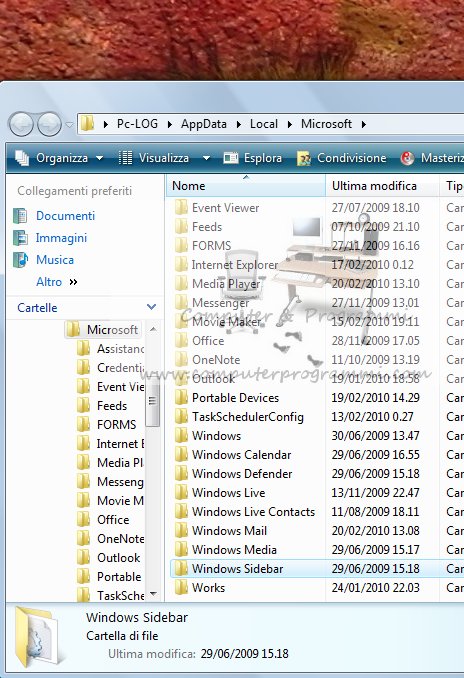The height and width of the screenshot is (678, 464).
Task: Click Esplora in the toolbar
Action: click(x=253, y=158)
